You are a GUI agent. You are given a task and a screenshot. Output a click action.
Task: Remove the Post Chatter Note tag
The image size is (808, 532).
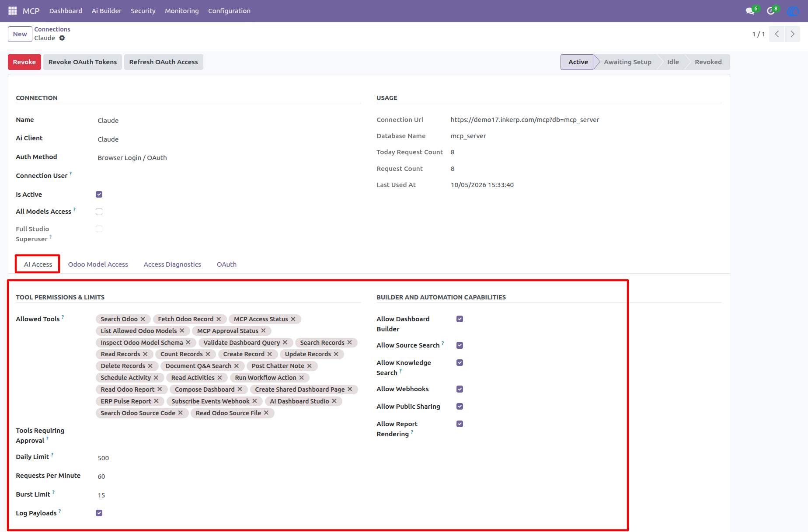coord(309,366)
